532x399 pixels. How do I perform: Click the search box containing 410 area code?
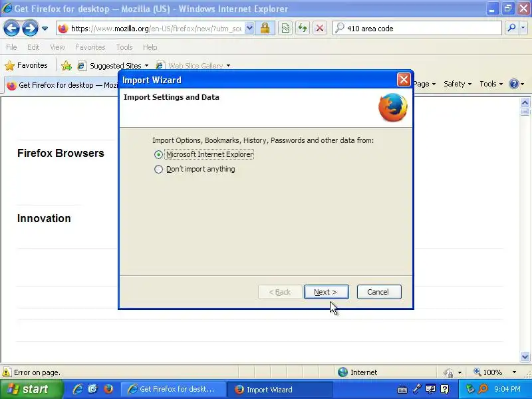tap(417, 28)
